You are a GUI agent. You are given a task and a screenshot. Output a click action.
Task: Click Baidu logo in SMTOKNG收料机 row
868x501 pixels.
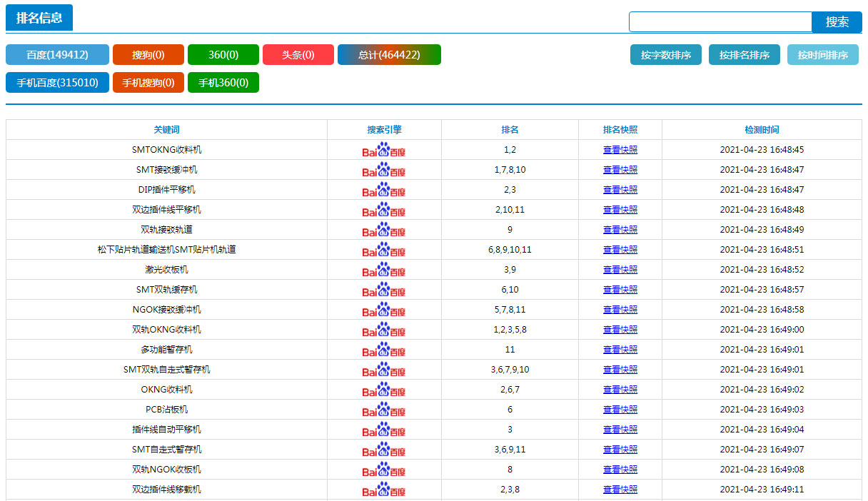click(384, 150)
